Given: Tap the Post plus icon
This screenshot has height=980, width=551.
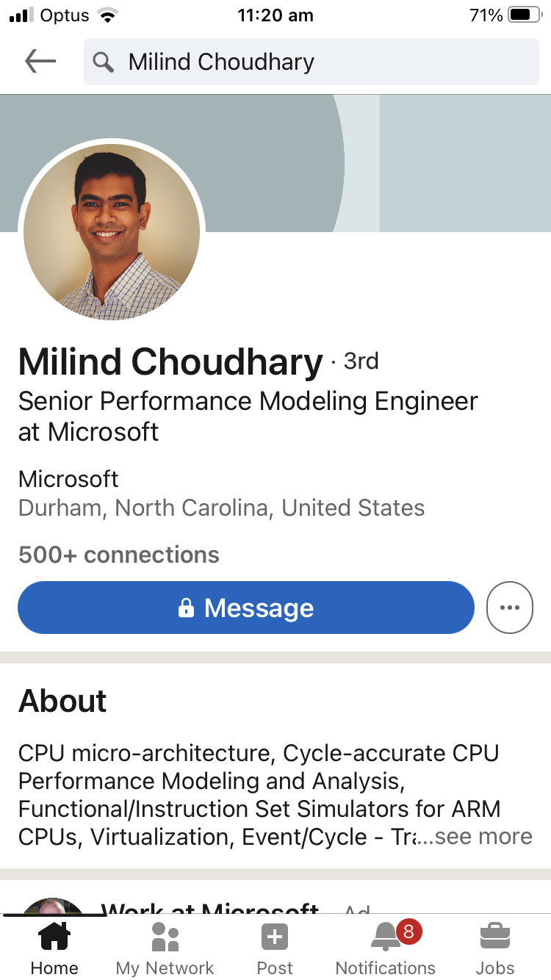Looking at the screenshot, I should [275, 937].
